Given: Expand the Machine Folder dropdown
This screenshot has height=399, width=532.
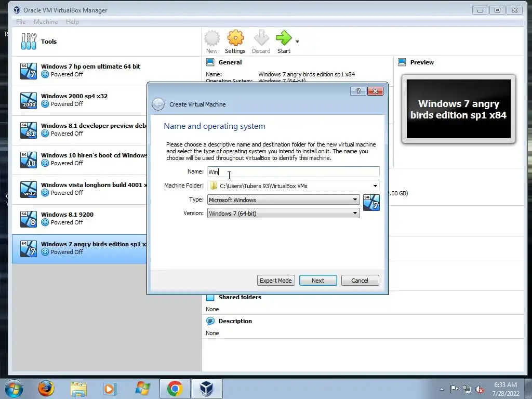Looking at the screenshot, I should point(375,186).
